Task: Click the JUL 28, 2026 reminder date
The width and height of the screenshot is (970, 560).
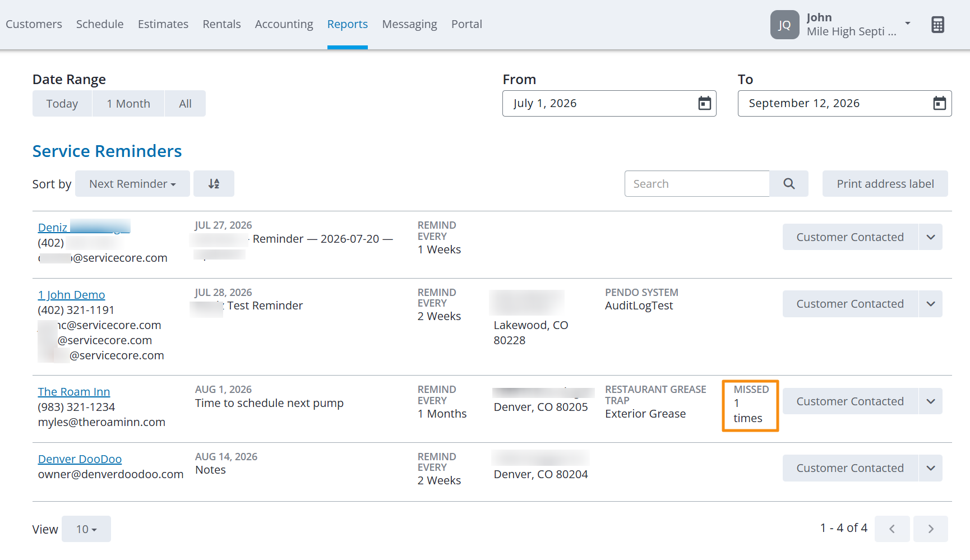Action: (223, 293)
